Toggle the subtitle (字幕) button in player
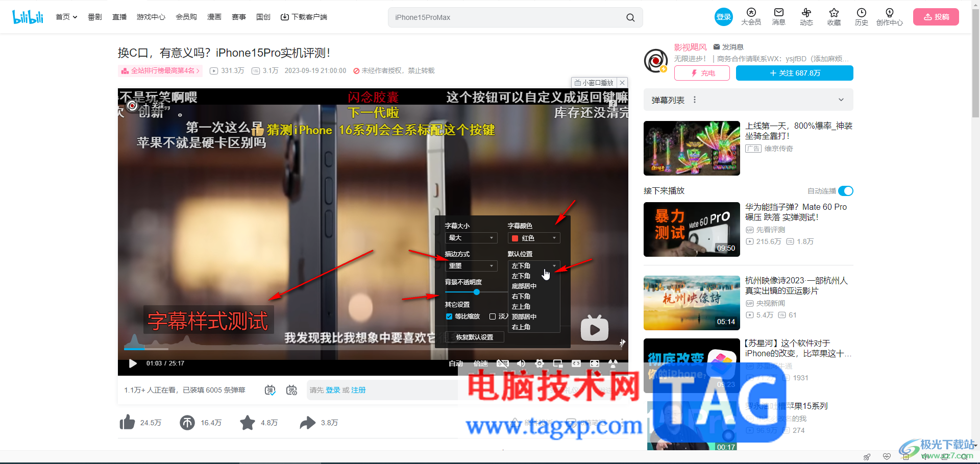The height and width of the screenshot is (464, 980). (x=503, y=363)
